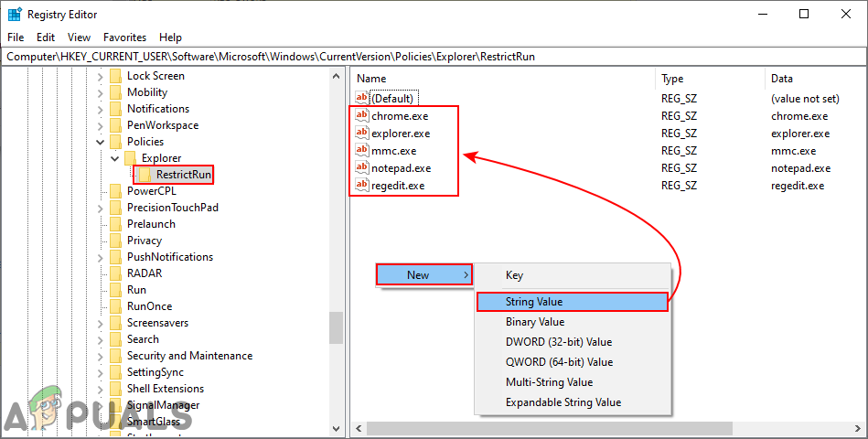Click the Policies folder icon

(115, 142)
